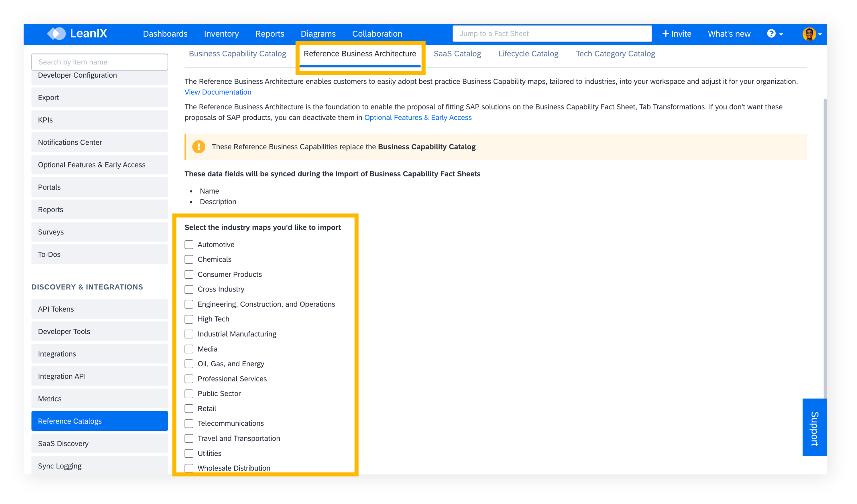Open Portals in the sidebar
The width and height of the screenshot is (857, 504).
[100, 187]
